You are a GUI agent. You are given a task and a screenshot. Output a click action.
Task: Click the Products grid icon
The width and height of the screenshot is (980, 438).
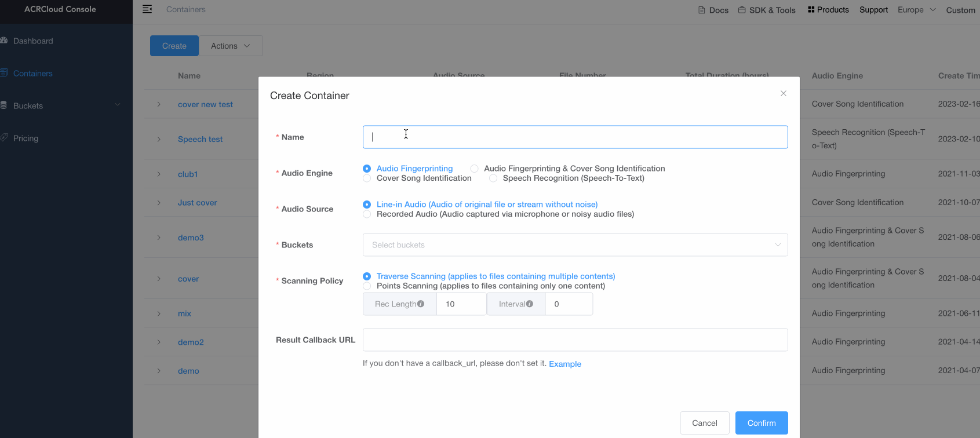click(811, 10)
